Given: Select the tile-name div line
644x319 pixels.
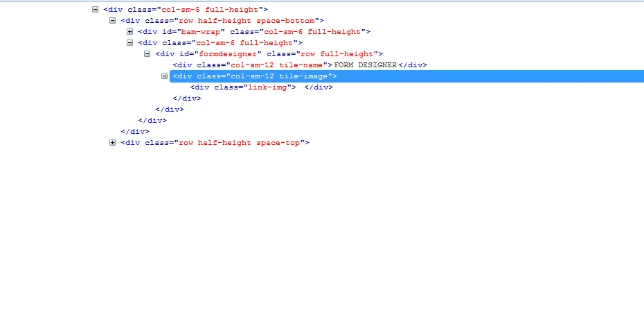Looking at the screenshot, I should point(300,65).
